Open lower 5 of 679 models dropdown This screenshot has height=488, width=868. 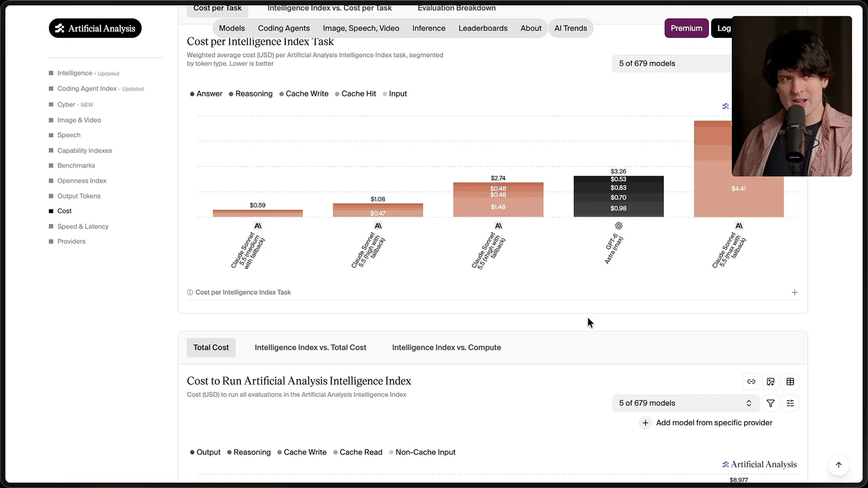[686, 403]
